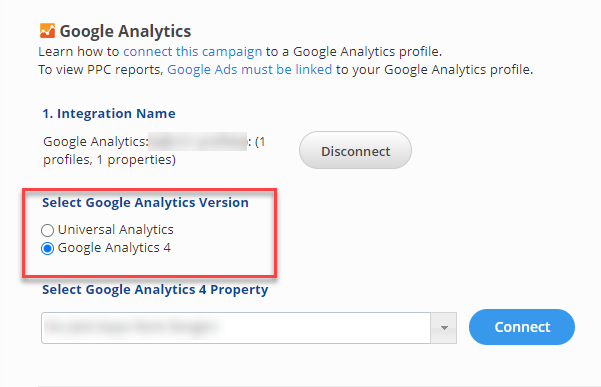This screenshot has height=387, width=601.
Task: Click the Select Google Analytics Version heading
Action: tap(145, 202)
